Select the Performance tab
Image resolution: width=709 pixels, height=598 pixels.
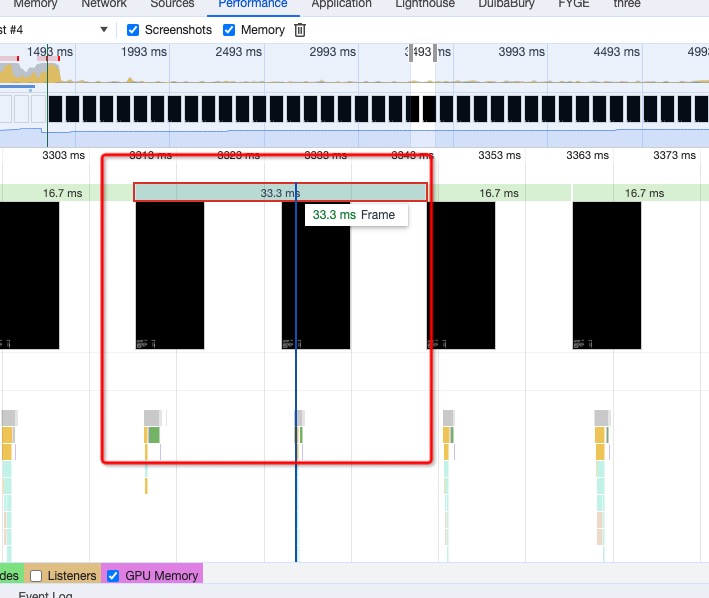pos(253,4)
